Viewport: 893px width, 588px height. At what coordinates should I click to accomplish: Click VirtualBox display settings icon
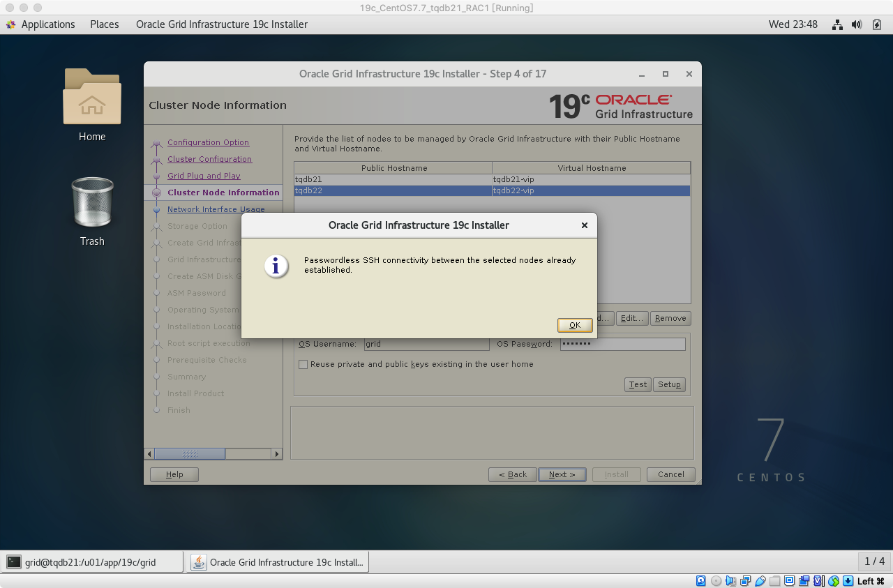point(790,581)
